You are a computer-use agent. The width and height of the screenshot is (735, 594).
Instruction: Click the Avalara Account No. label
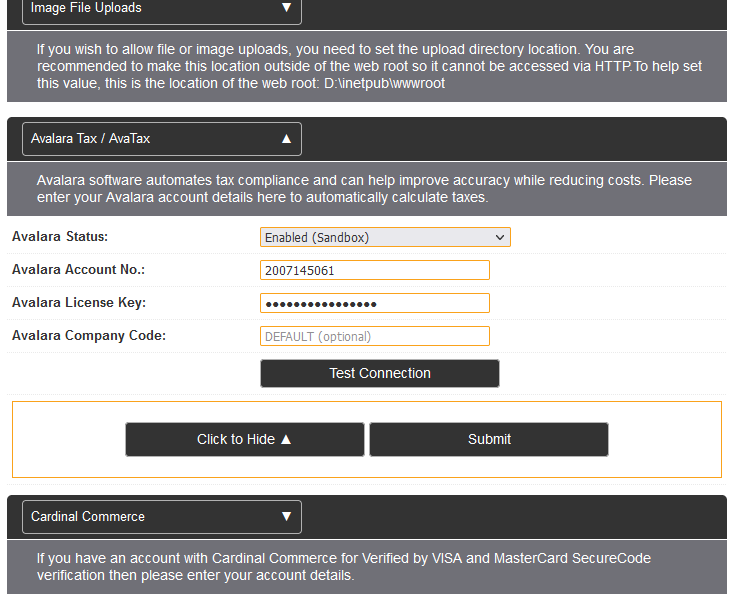78,270
